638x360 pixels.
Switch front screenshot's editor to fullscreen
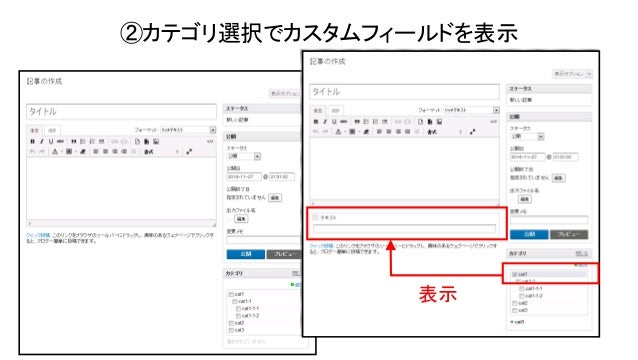pos(472,132)
